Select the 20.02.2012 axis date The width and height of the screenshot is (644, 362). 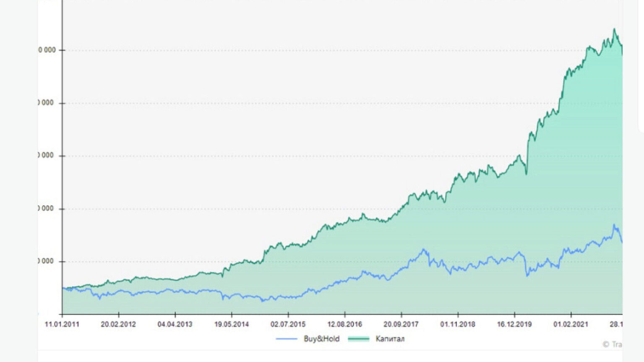click(x=118, y=324)
